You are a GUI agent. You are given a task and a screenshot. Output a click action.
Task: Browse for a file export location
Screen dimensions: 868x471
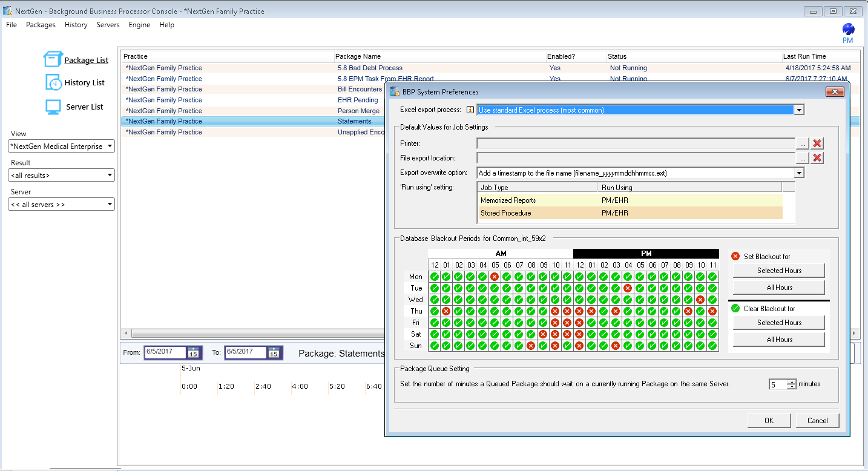tap(802, 158)
